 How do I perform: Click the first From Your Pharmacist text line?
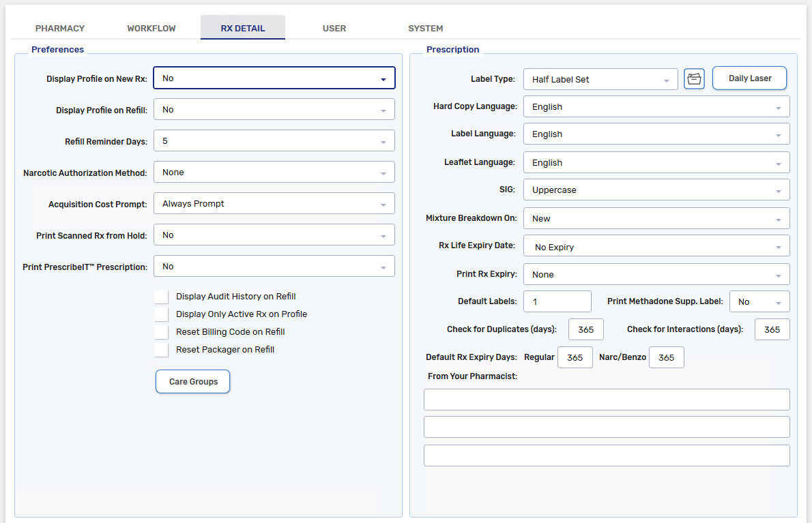coord(606,400)
